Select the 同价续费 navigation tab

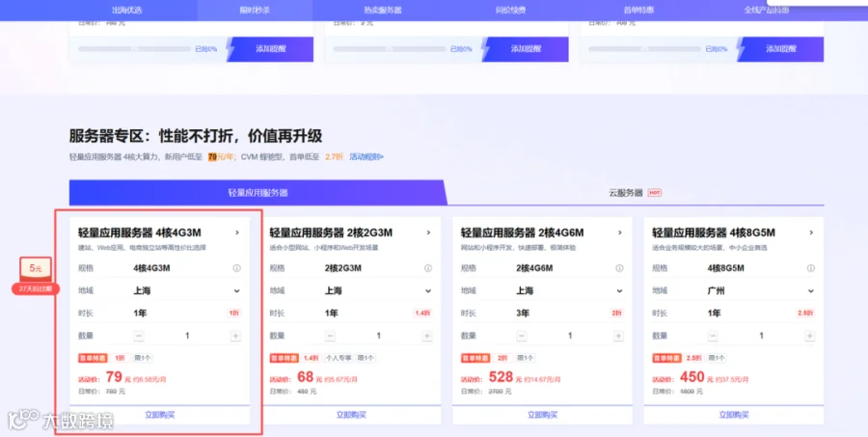510,10
